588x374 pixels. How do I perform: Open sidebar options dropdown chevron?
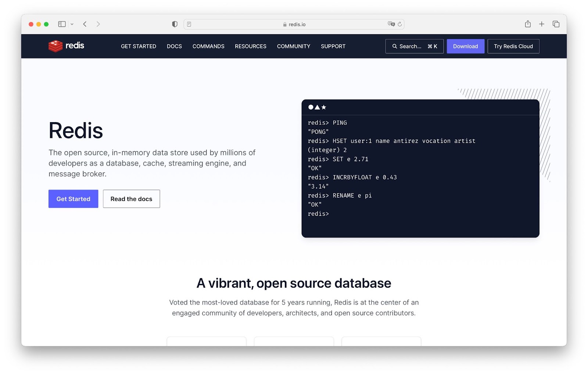tap(72, 24)
